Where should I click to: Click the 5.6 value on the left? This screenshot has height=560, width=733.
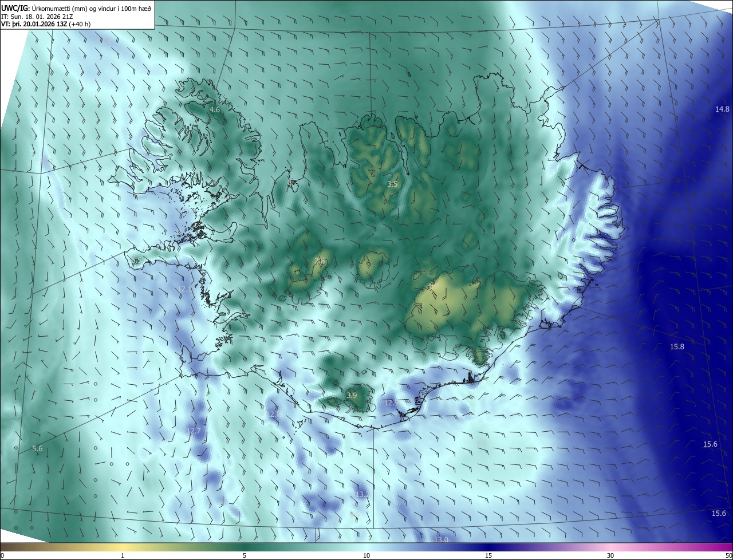tap(37, 449)
